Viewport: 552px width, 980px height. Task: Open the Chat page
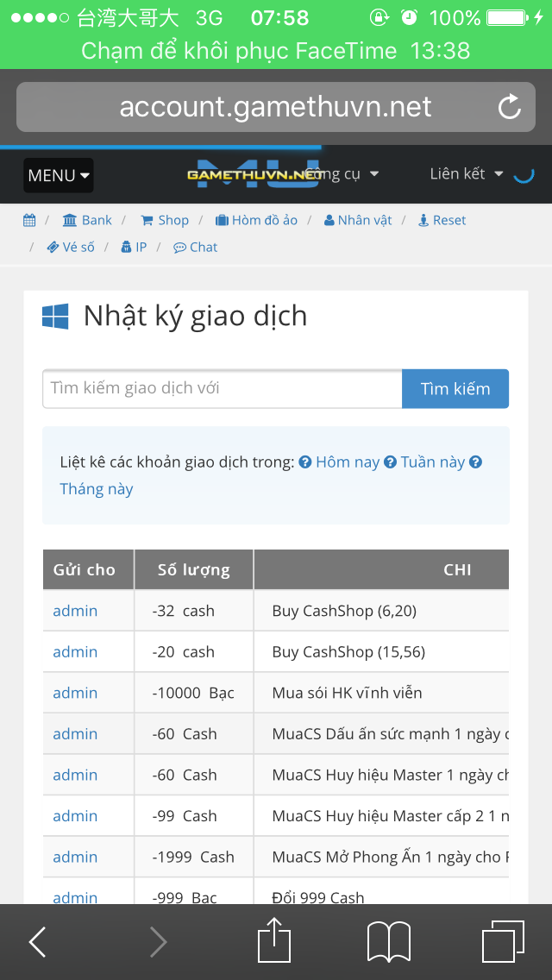click(196, 248)
